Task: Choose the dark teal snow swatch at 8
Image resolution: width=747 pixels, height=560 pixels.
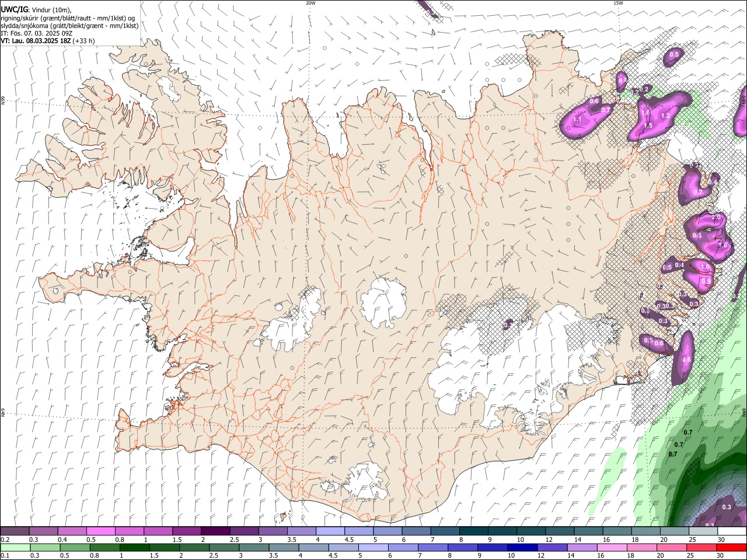Action: point(473,531)
